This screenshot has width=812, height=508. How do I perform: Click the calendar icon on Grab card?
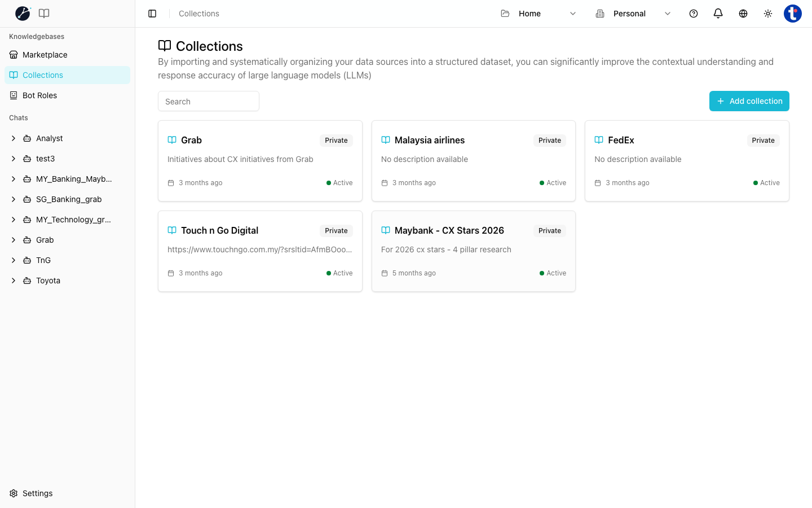(171, 183)
